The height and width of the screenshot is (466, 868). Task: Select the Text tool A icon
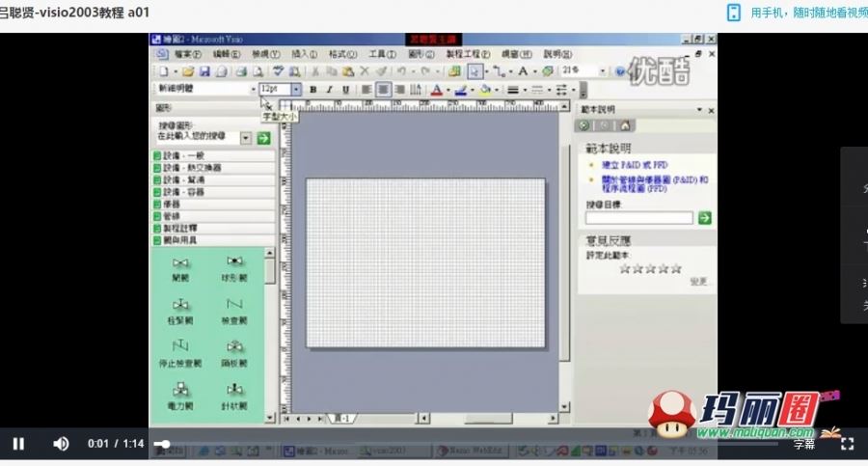point(523,71)
